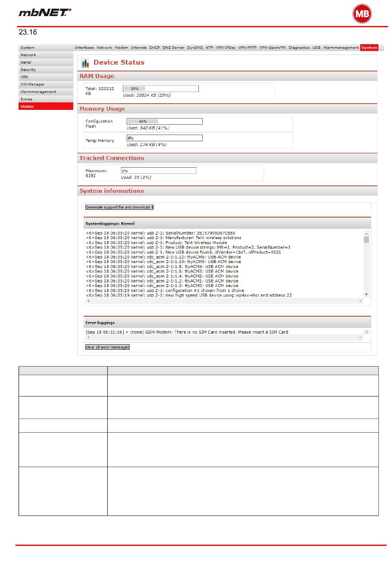Click the Tracked Connections 1% progress bar
Viewport: 392px width, 569px height.
(x=158, y=171)
